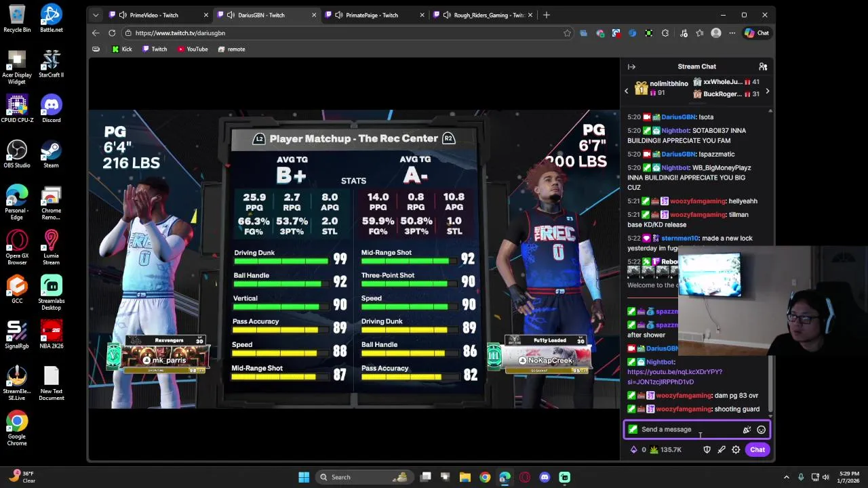
Task: Open the chat settings gear
Action: coord(736,449)
